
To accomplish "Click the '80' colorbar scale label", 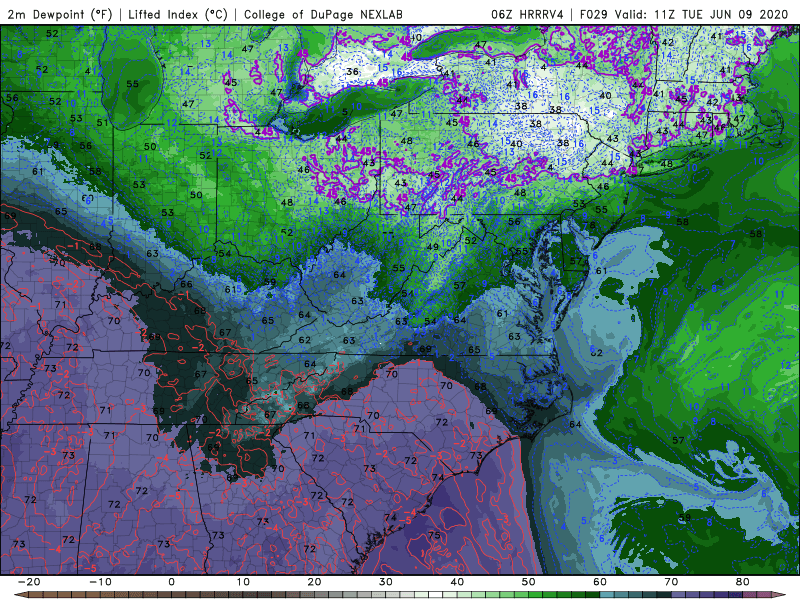I will (743, 582).
